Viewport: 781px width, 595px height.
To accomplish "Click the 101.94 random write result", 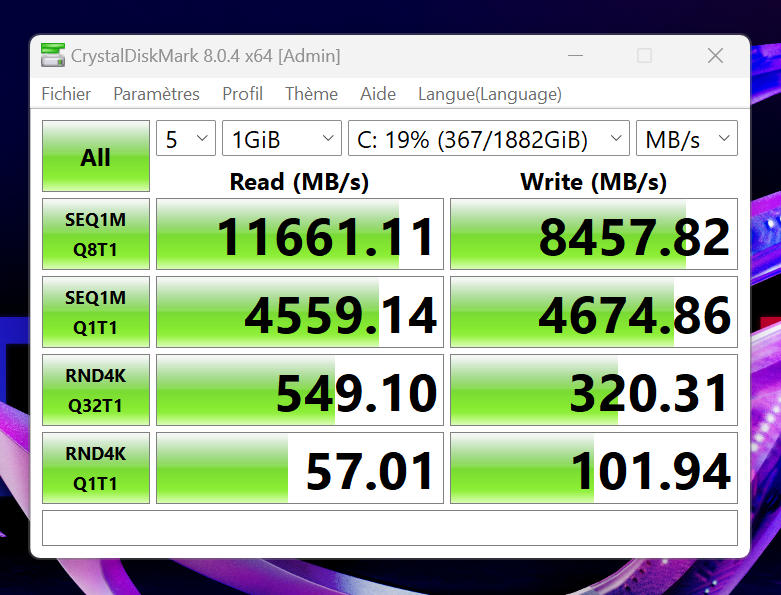I will tap(594, 468).
